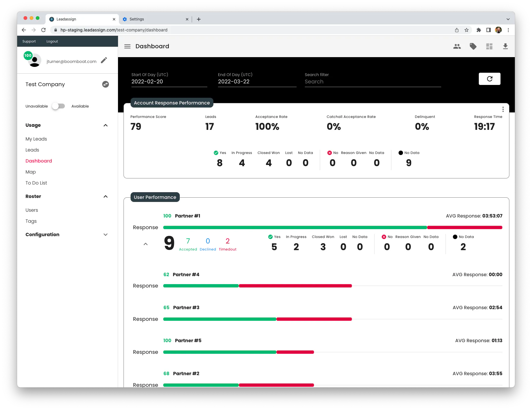Image resolution: width=532 pixels, height=410 pixels.
Task: Click the refresh button in filter bar
Action: coord(490,79)
